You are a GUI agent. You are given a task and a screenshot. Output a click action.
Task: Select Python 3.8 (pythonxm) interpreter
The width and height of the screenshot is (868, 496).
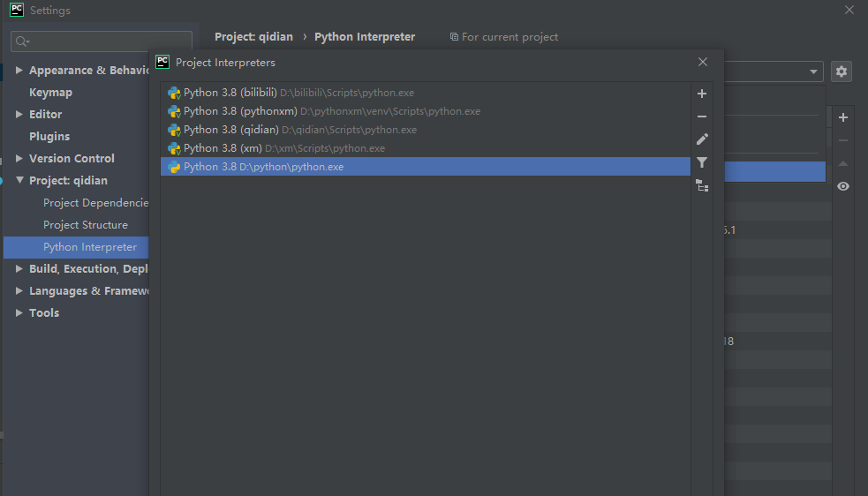(425, 111)
